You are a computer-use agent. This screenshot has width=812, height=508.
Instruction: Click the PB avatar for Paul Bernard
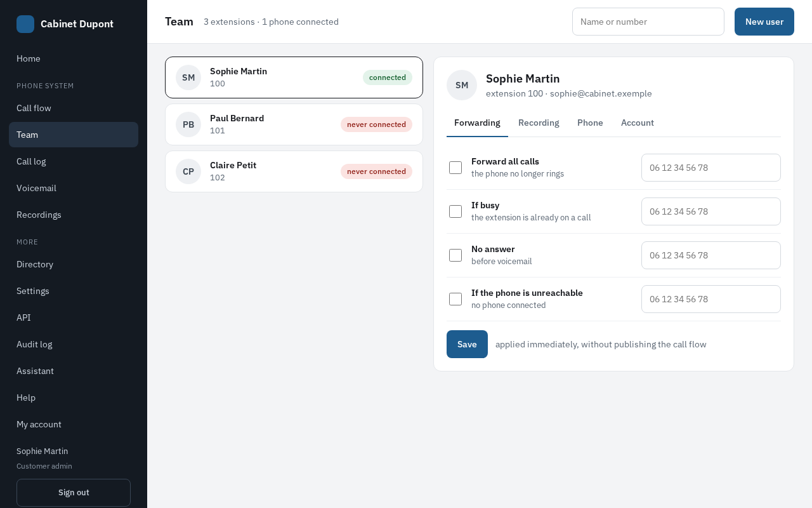[188, 124]
